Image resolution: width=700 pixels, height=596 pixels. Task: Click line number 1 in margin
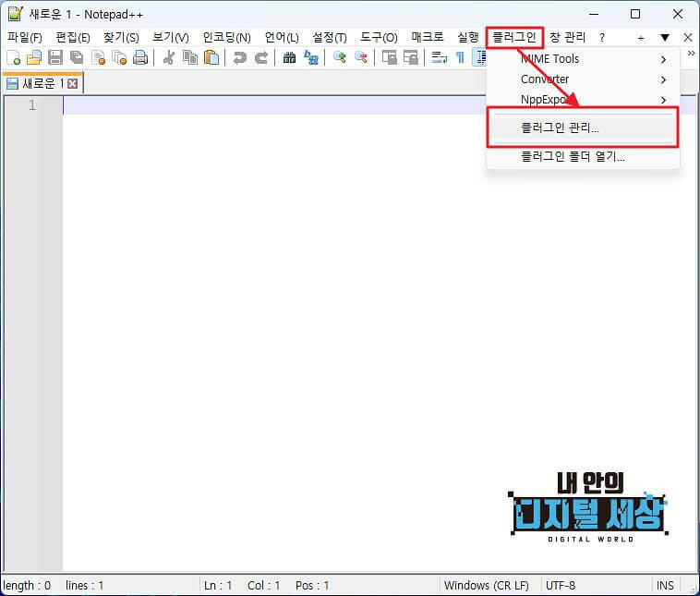pyautogui.click(x=31, y=105)
